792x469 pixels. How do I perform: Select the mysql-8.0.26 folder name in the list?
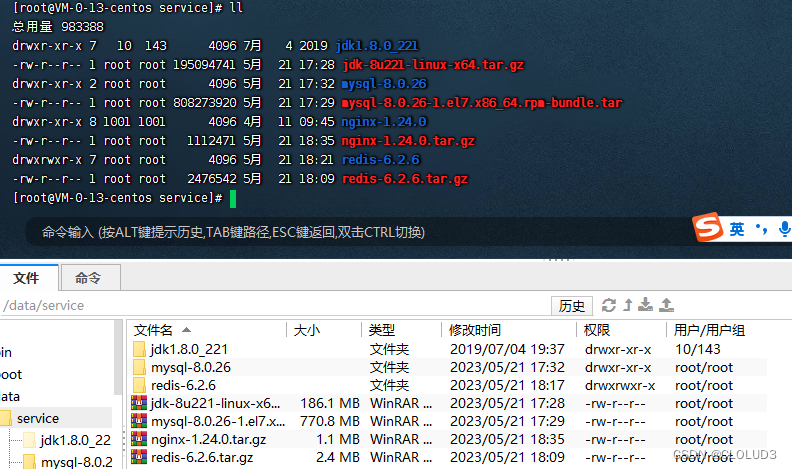pos(191,368)
